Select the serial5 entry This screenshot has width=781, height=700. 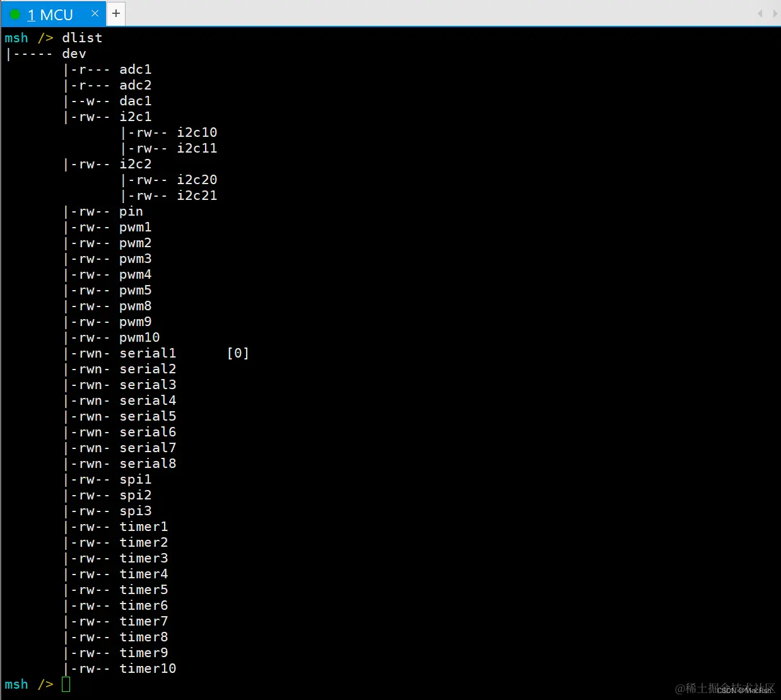(148, 416)
